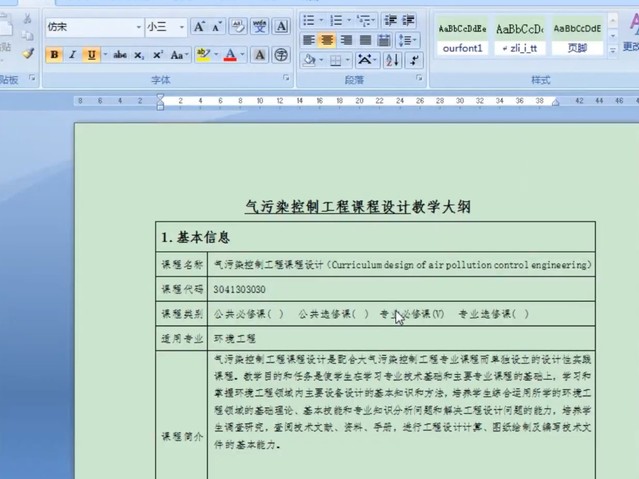Open the font size dropdown
Image resolution: width=639 pixels, height=479 pixels.
[181, 27]
